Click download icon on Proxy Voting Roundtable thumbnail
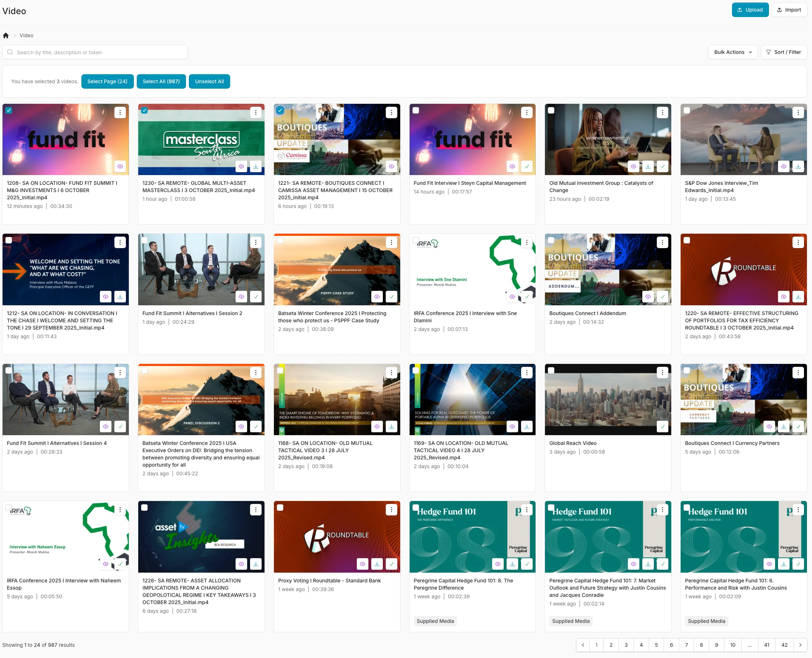The height and width of the screenshot is (658, 812). click(x=377, y=564)
